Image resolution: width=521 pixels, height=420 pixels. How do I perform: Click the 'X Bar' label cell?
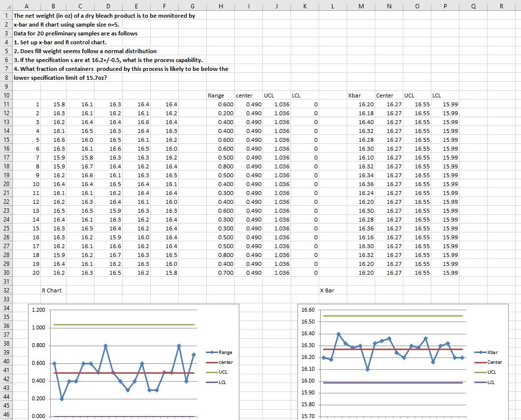click(x=333, y=291)
